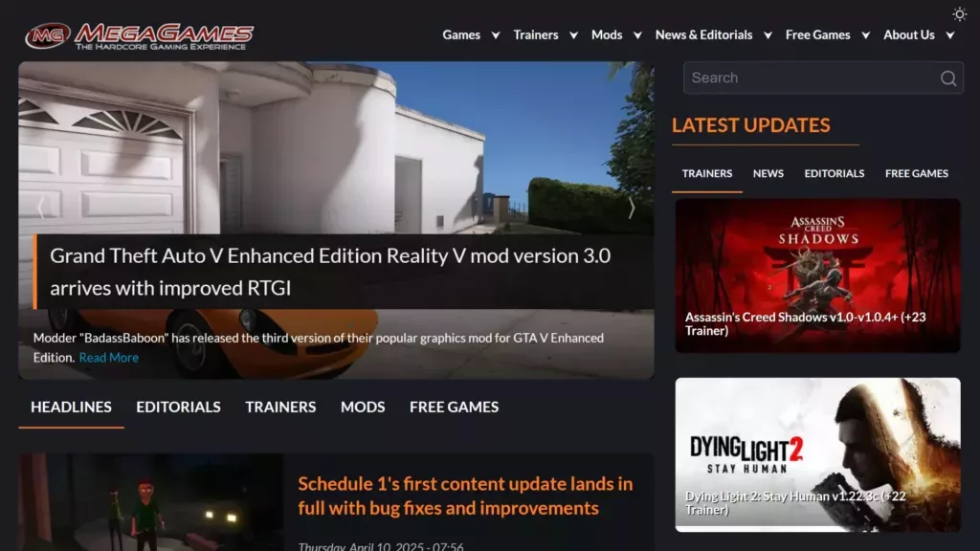Toggle the light/dark theme sun icon
The image size is (980, 551).
pyautogui.click(x=959, y=14)
